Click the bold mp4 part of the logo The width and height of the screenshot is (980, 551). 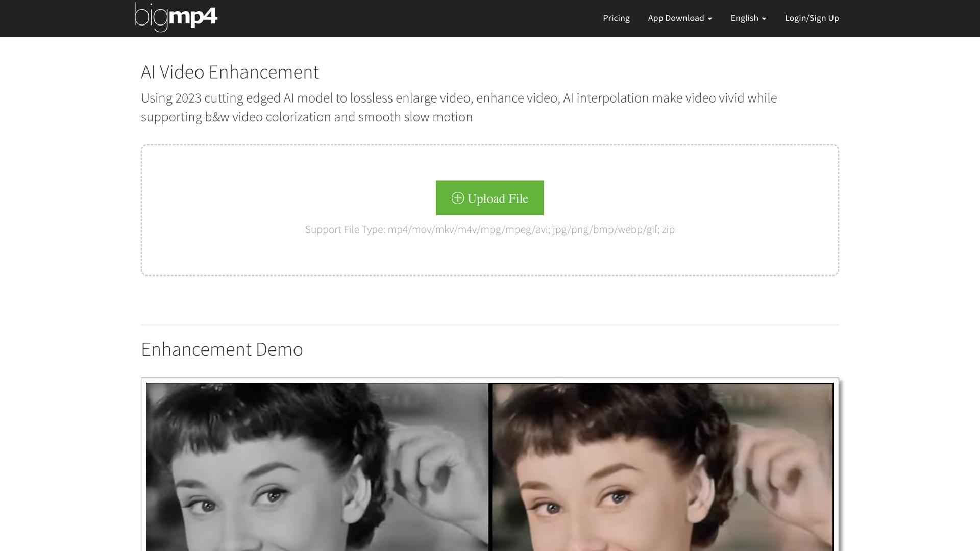(193, 16)
